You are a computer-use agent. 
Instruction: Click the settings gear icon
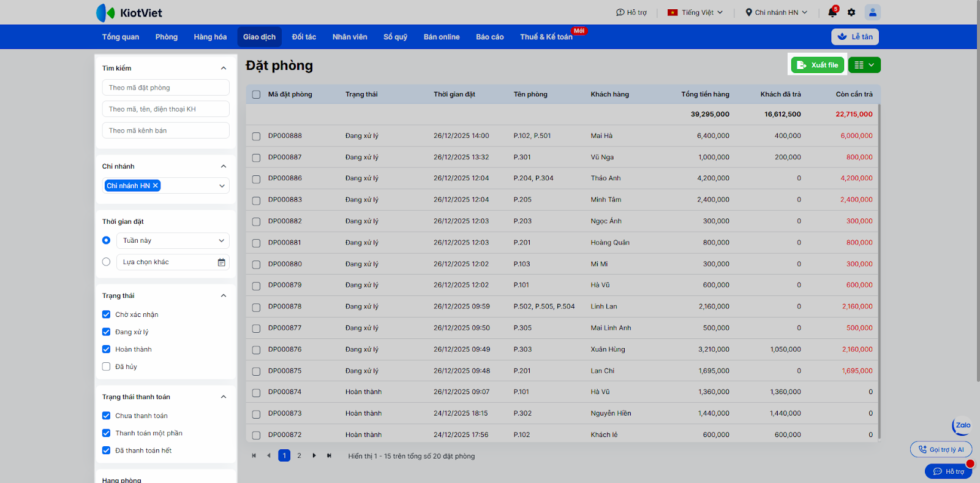(x=851, y=12)
